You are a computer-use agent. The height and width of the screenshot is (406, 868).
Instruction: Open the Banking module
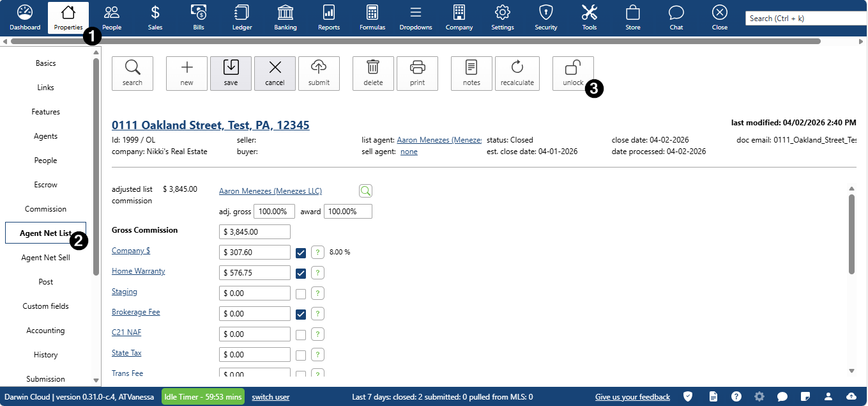(x=286, y=17)
